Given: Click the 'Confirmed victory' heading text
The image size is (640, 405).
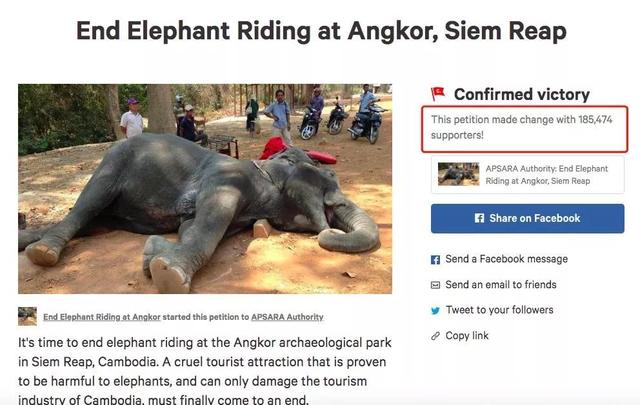Looking at the screenshot, I should 521,94.
